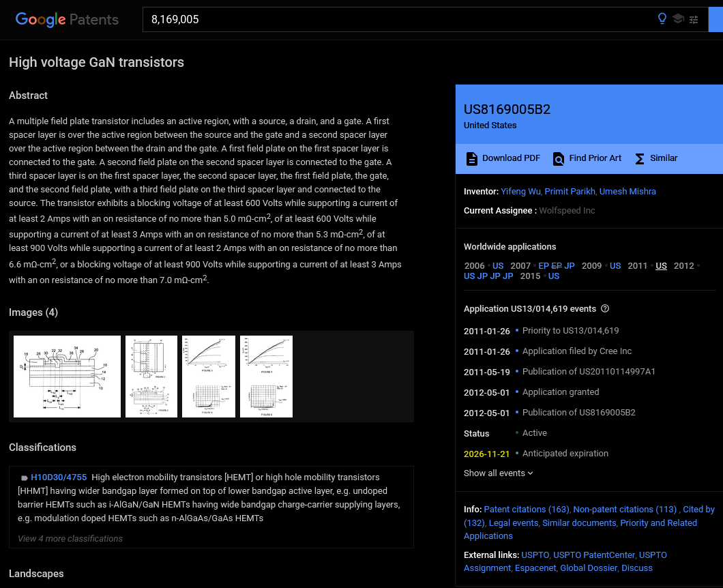
Task: Click the US8169005B2 patent number heading
Action: tap(507, 109)
